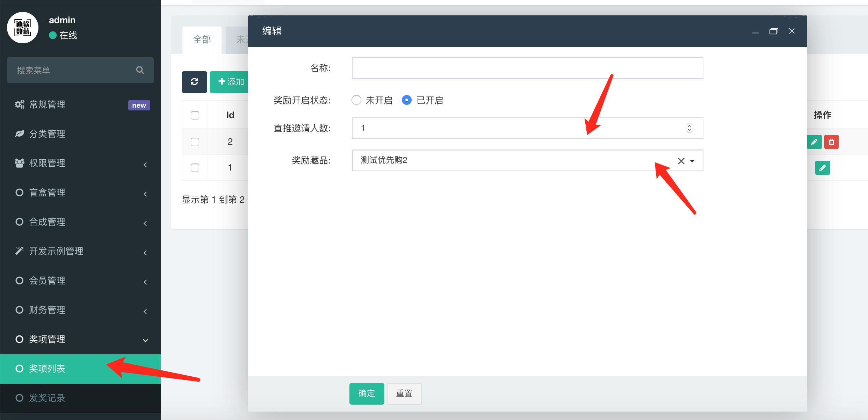Open the 奖励藏品 dropdown arrow
868x420 pixels.
coord(692,161)
